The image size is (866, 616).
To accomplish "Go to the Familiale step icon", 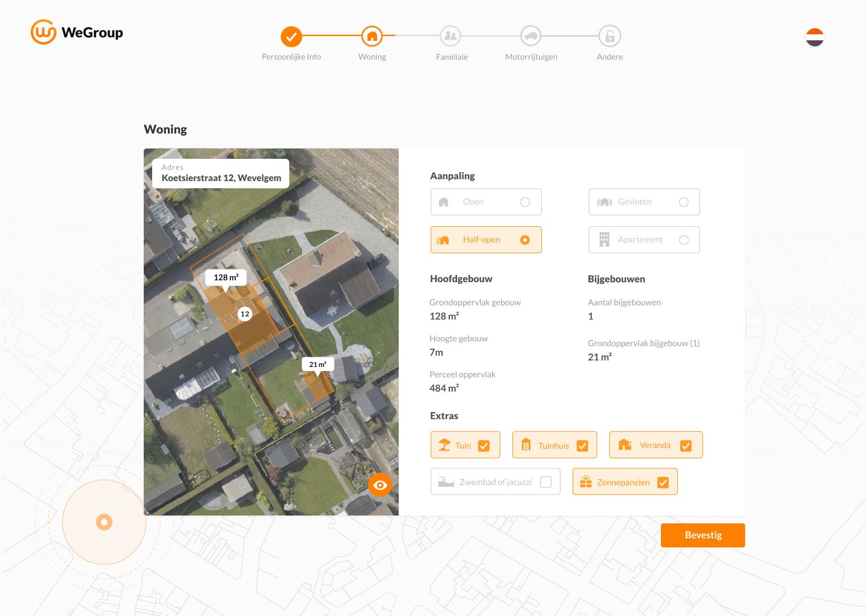I will pyautogui.click(x=450, y=36).
